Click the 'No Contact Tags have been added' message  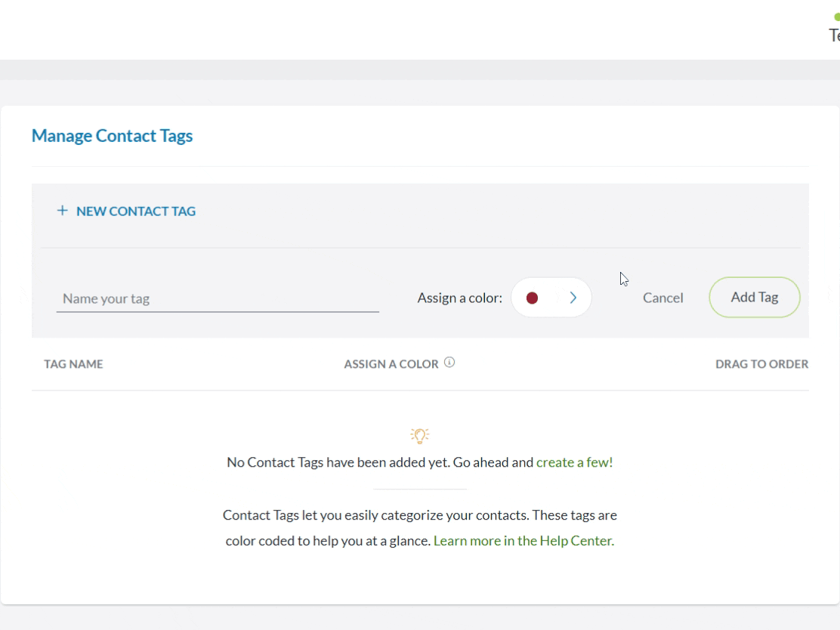(x=380, y=462)
